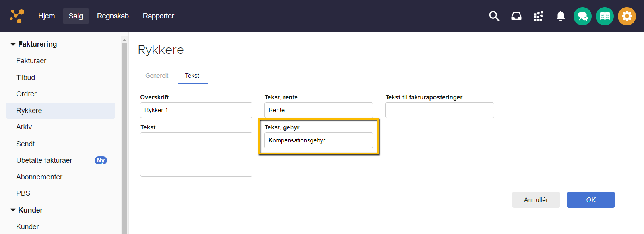The height and width of the screenshot is (234, 644).
Task: Open Ubetalte fakturaer in the sidebar
Action: [x=44, y=160]
